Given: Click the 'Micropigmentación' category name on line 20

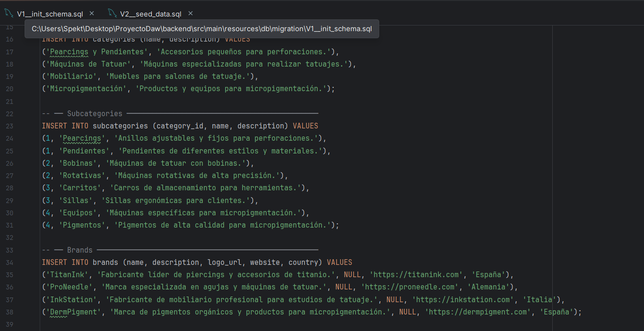Looking at the screenshot, I should [86, 88].
